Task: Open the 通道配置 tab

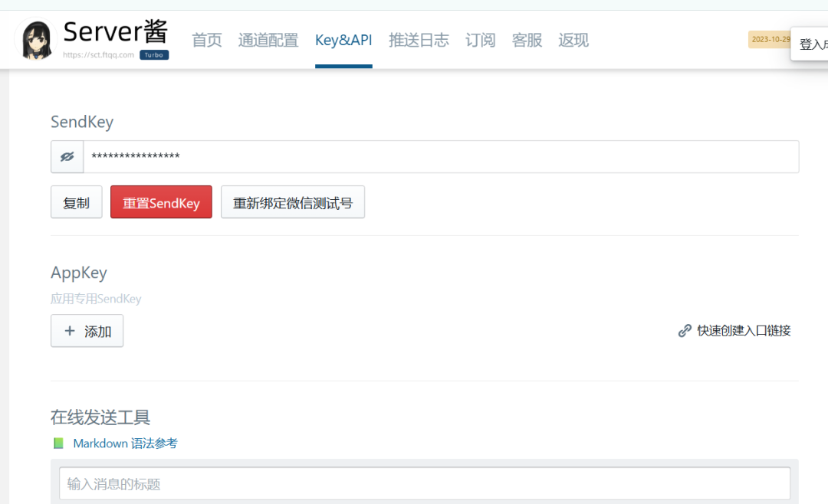Action: 268,40
